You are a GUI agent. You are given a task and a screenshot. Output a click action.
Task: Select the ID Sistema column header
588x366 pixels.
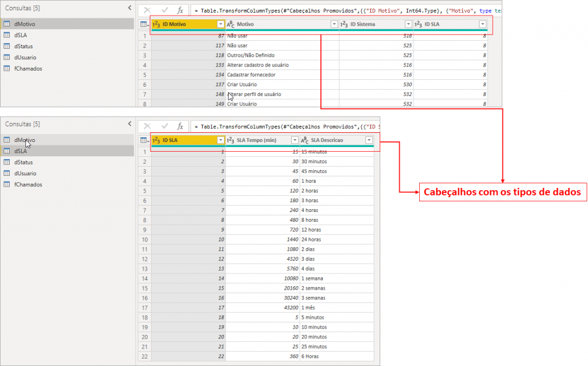(376, 24)
